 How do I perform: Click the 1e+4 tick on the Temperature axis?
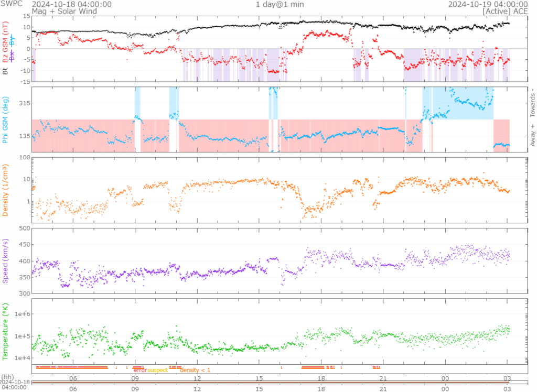point(22,358)
